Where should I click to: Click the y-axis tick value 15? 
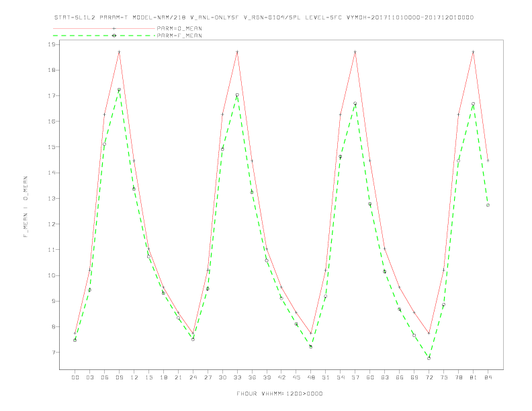pyautogui.click(x=52, y=147)
